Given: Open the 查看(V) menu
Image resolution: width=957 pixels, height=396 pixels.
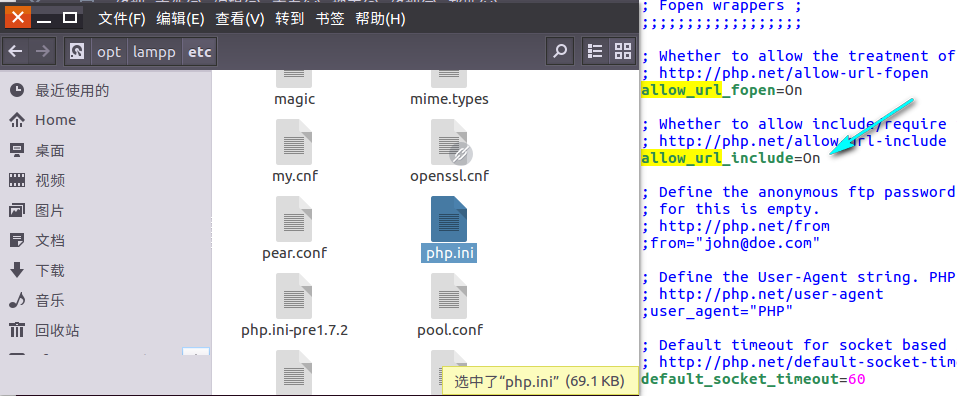Looking at the screenshot, I should coord(239,19).
